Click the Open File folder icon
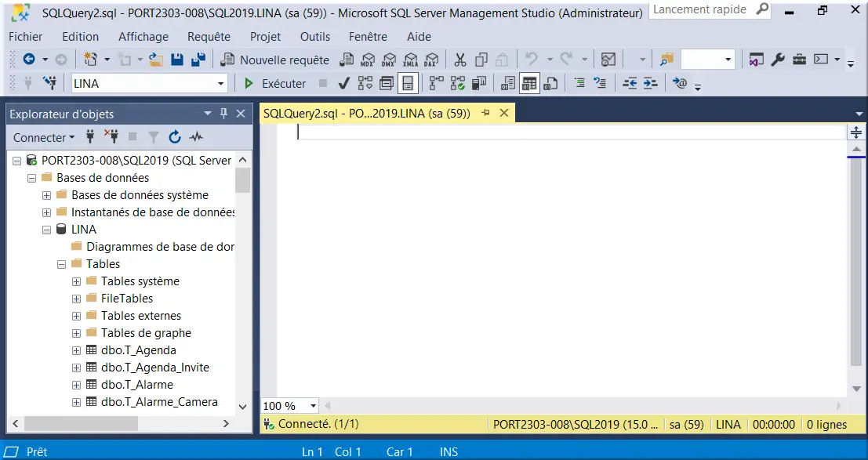Viewport: 868px width, 460px height. [x=156, y=60]
